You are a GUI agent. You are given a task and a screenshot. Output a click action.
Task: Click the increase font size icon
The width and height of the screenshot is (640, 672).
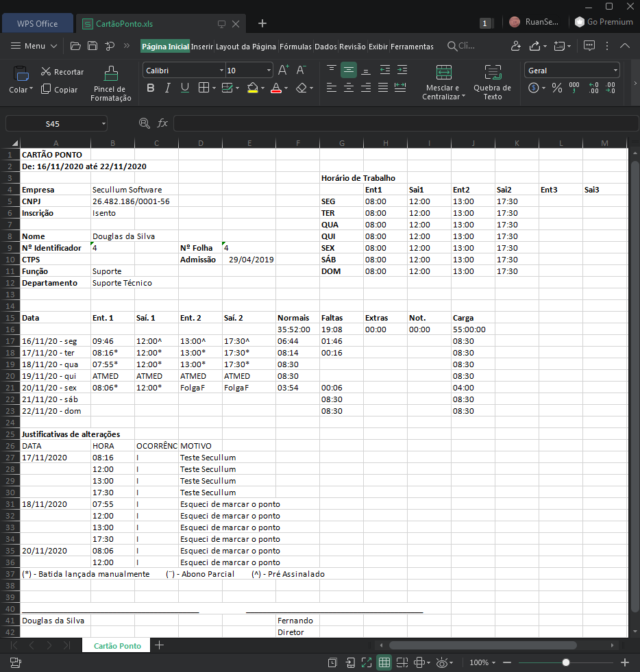click(283, 70)
